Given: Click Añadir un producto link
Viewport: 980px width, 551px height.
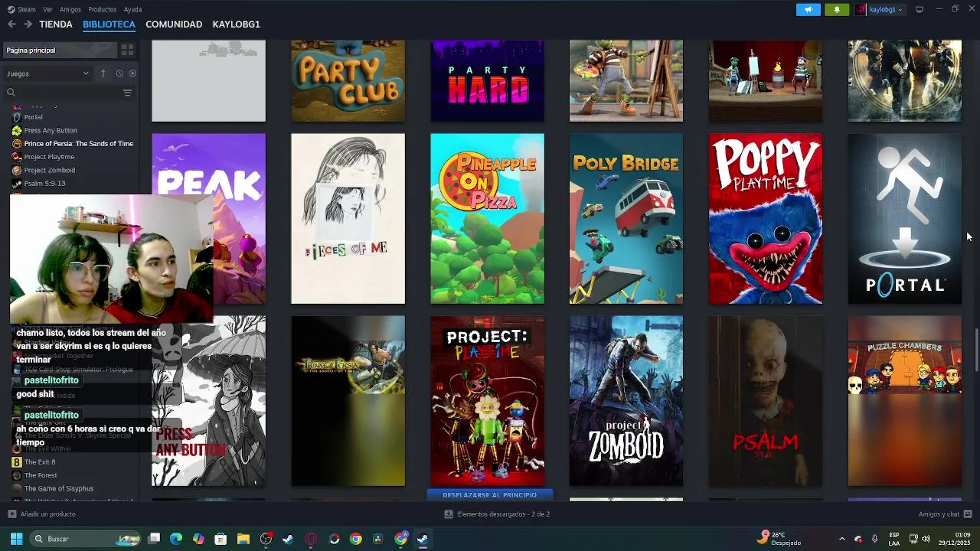Looking at the screenshot, I should (x=47, y=514).
